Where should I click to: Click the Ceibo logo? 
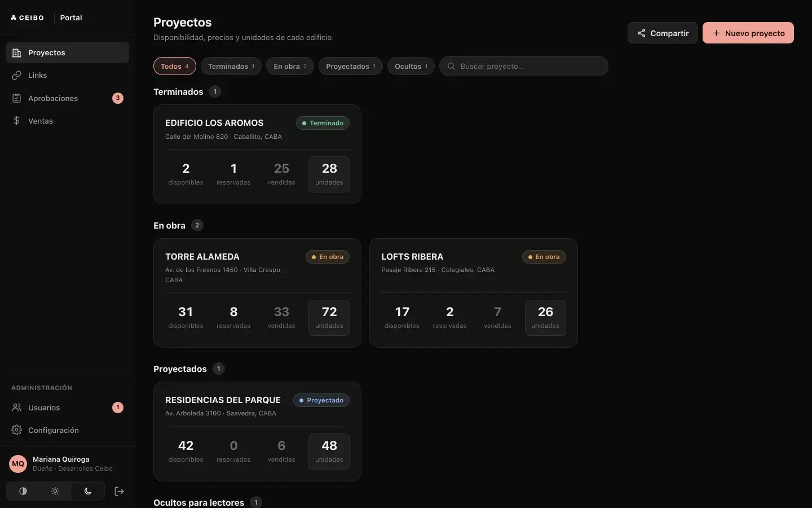27,17
